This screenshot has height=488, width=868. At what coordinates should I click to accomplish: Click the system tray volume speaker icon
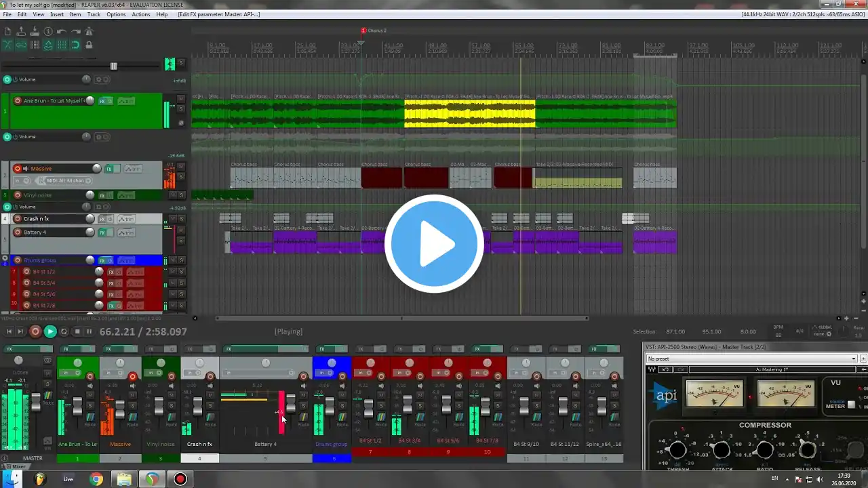point(821,479)
